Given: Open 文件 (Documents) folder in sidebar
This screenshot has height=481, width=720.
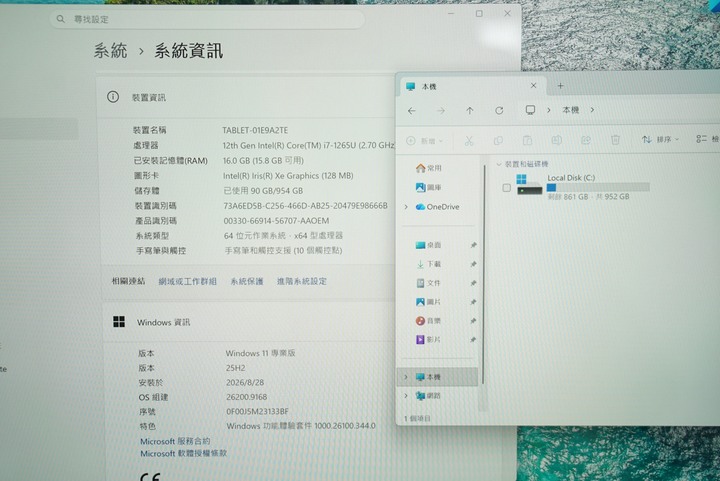Looking at the screenshot, I should [x=428, y=283].
